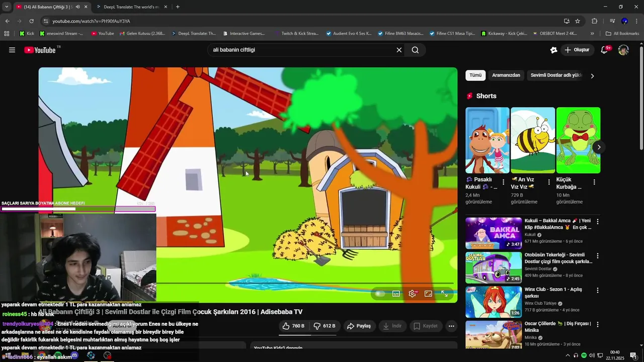Open options for the Arı Vız Vız short
Image resolution: width=644 pixels, height=362 pixels.
pos(548,182)
